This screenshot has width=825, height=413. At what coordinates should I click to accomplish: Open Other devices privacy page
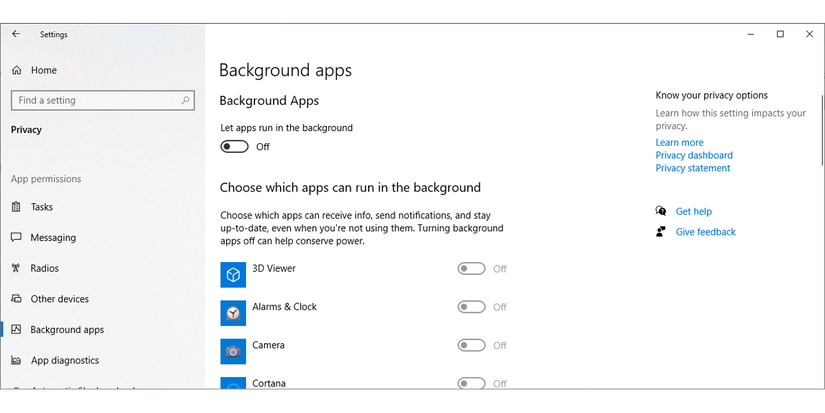point(59,299)
